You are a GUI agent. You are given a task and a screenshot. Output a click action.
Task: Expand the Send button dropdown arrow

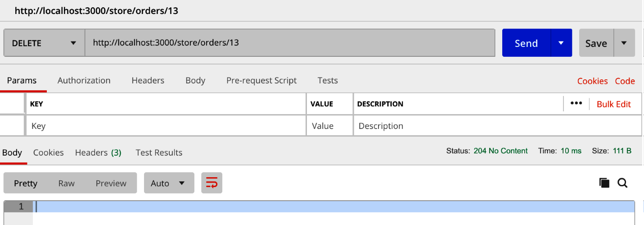pyautogui.click(x=561, y=43)
